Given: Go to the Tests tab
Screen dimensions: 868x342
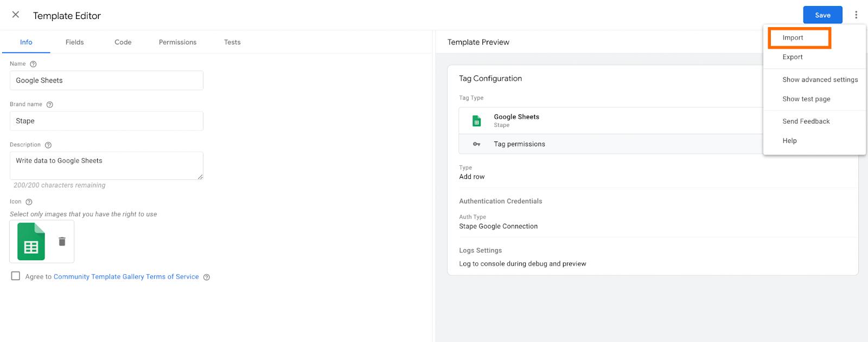Looking at the screenshot, I should 232,42.
